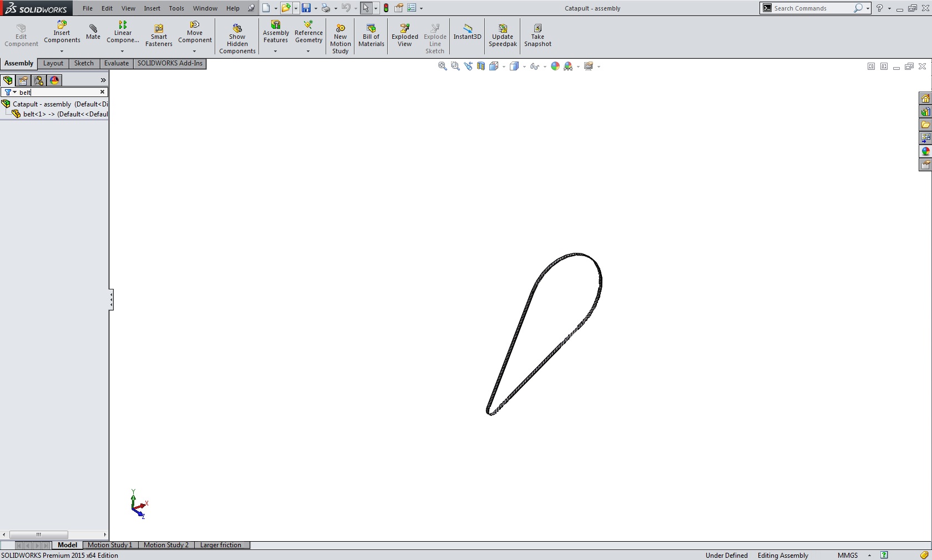Image resolution: width=932 pixels, height=560 pixels.
Task: Open the Tools menu
Action: click(x=176, y=8)
